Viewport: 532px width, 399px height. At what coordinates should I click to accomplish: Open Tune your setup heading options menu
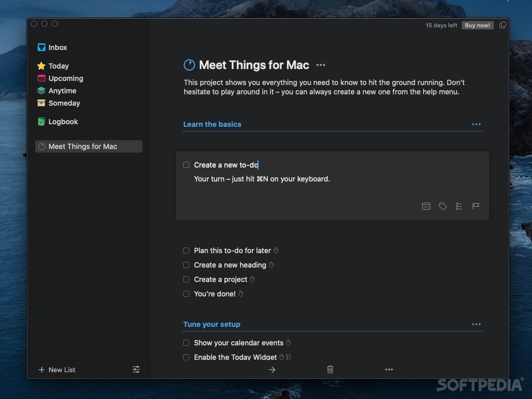tap(476, 324)
